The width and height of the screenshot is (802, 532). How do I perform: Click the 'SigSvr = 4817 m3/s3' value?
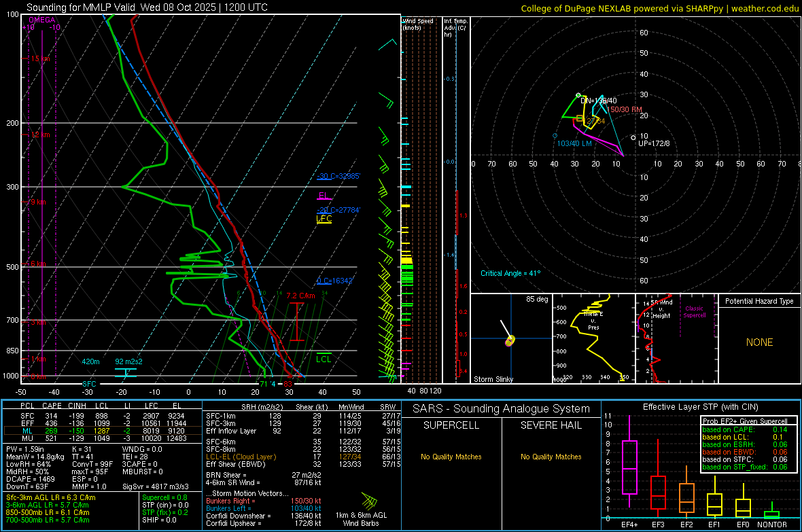click(x=156, y=486)
